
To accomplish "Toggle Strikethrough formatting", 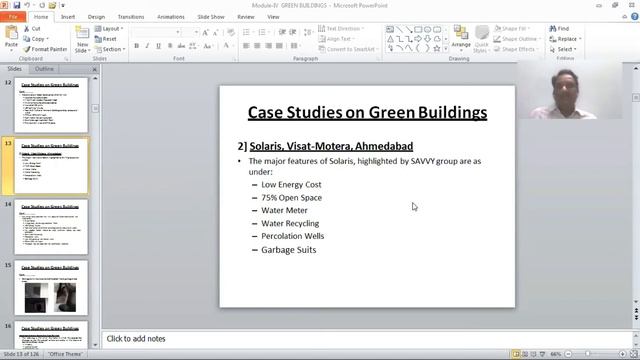I will 181,46.
